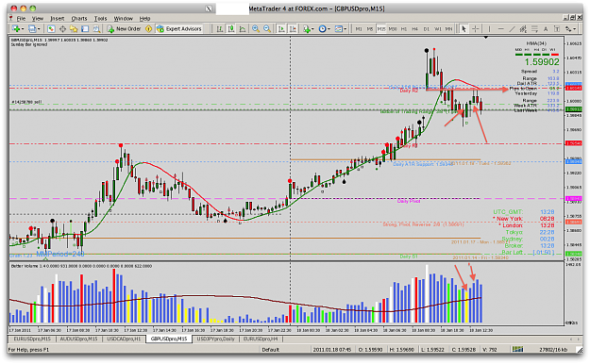This screenshot has height=364, width=590.
Task: Select the Horizontal Line drawing tool
Action: point(501,29)
